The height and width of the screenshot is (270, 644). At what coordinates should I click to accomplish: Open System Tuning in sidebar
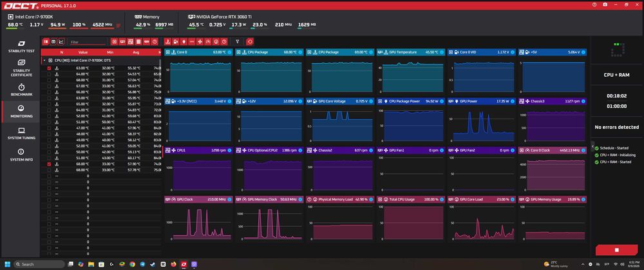(21, 133)
